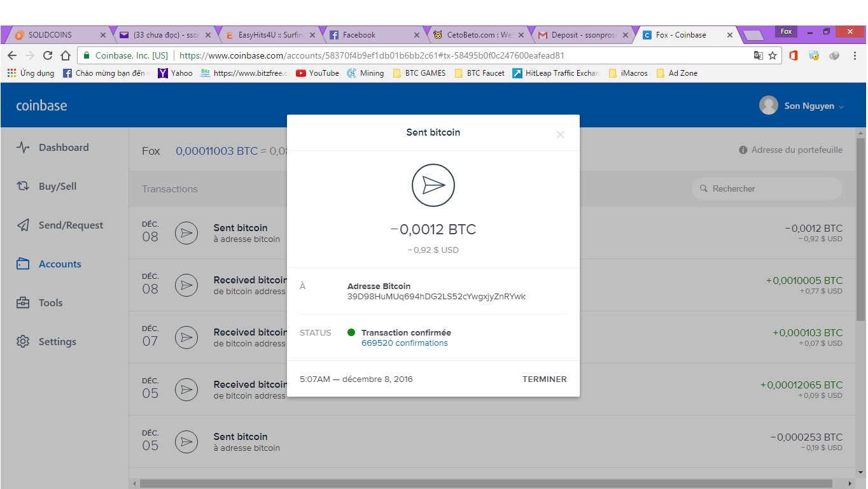Screen dimensions: 868x489
Task: Bookmark this page with the star icon
Action: click(773, 55)
